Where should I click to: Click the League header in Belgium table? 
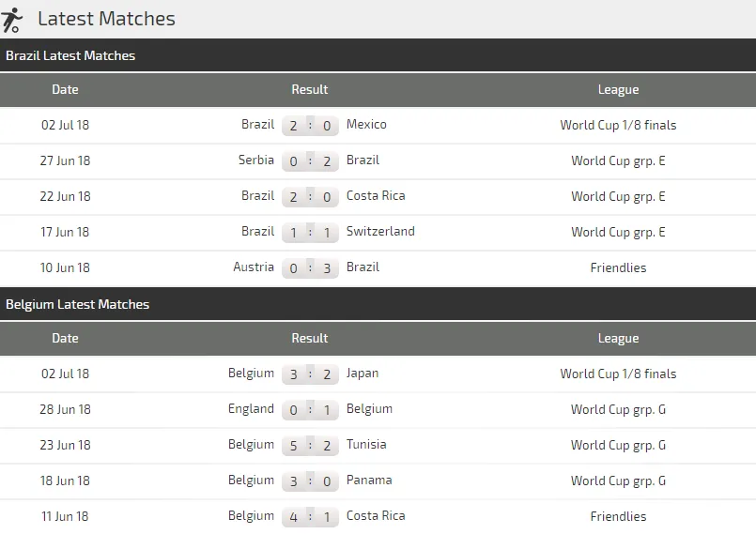point(618,339)
